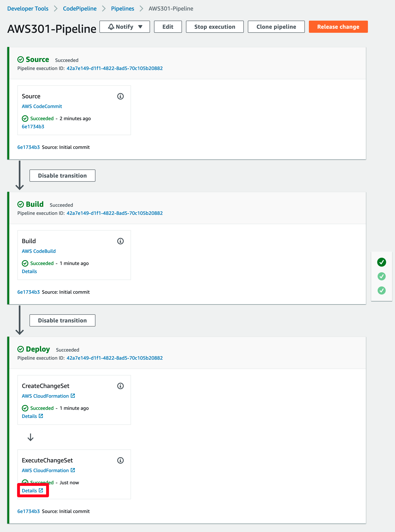395x532 pixels.
Task: Go to Pipelines breadcrumb
Action: tap(123, 9)
